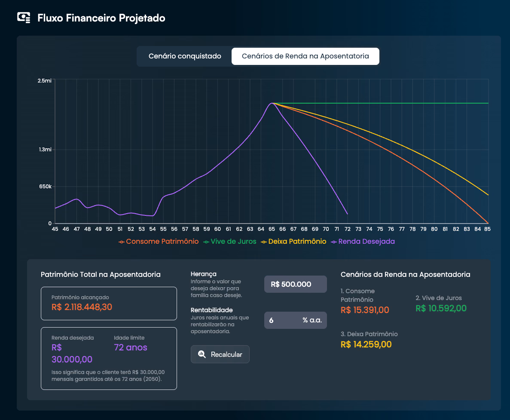Viewport: 510px width, 420px height.
Task: Click the Patrimônio alcançado value R$ 2.118.448,30
Action: 82,307
